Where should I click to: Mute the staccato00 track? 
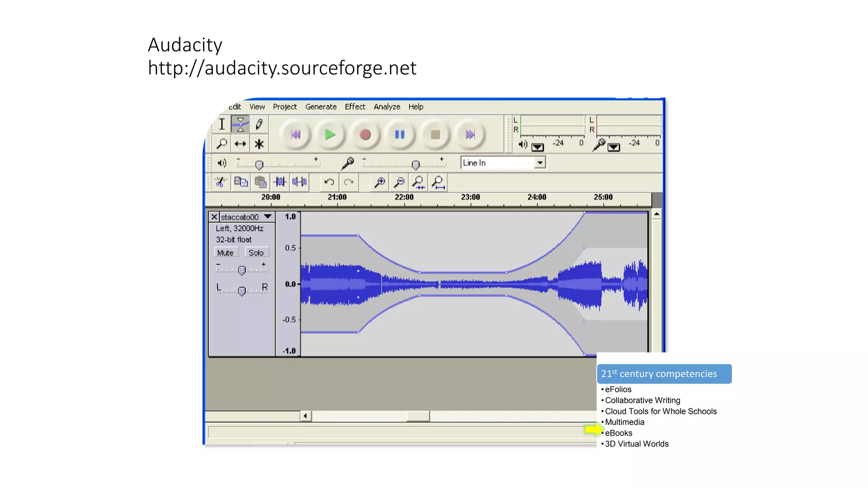click(x=225, y=252)
